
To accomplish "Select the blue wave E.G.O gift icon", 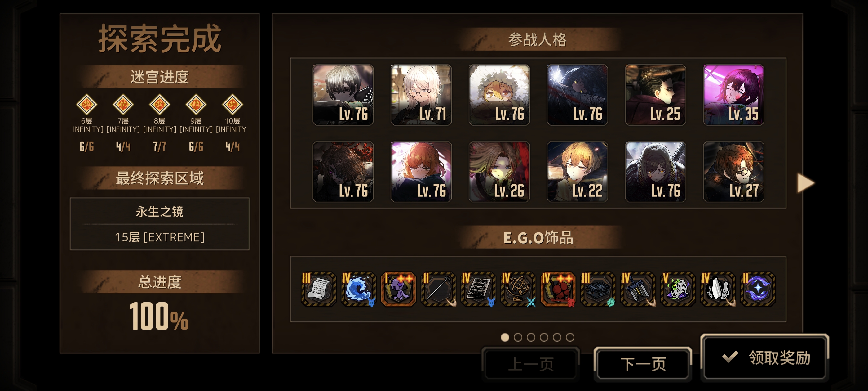I will tap(358, 289).
